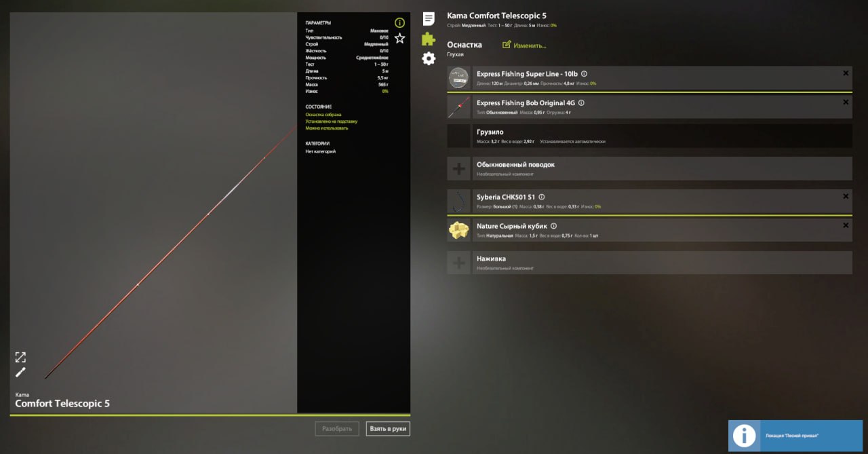Screen dimensions: 868x454
Task: Select the Наживка optional slot
Action: [x=650, y=263]
